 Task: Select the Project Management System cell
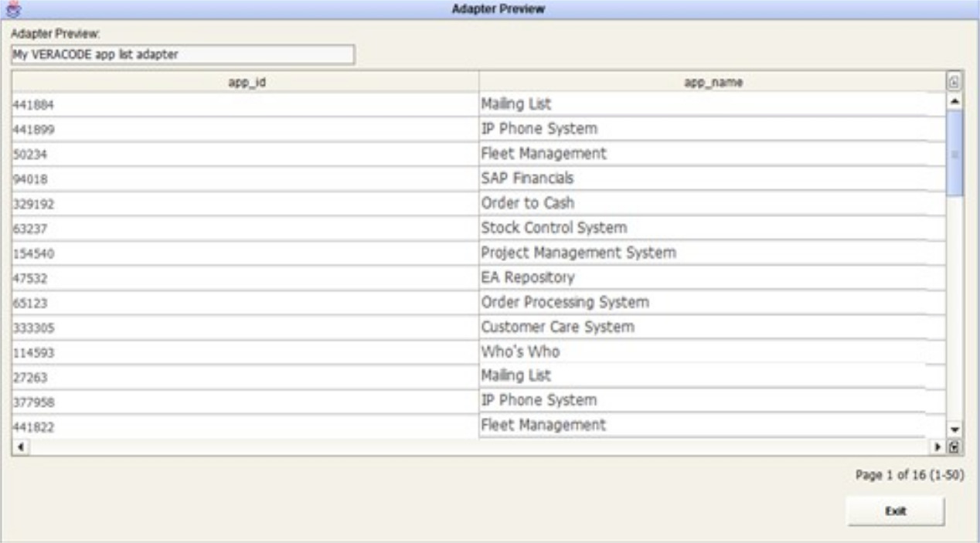tap(713, 253)
